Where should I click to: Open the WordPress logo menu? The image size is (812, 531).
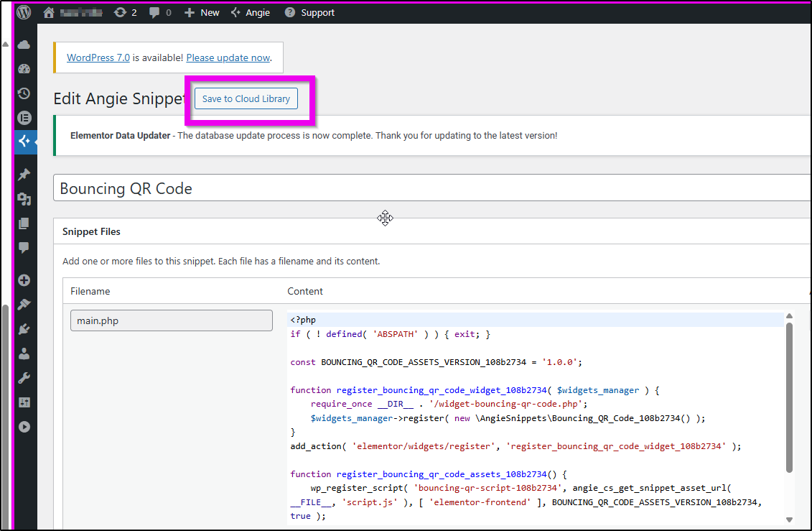coord(24,12)
